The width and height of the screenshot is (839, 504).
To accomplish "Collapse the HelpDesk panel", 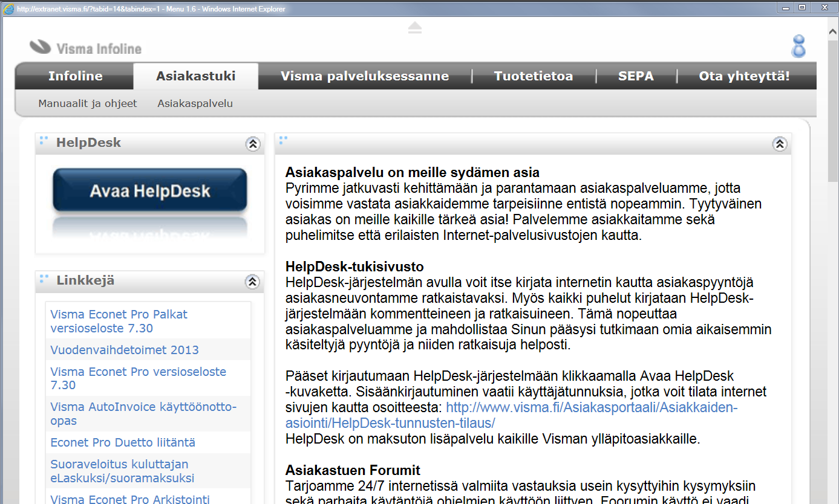I will coord(253,144).
